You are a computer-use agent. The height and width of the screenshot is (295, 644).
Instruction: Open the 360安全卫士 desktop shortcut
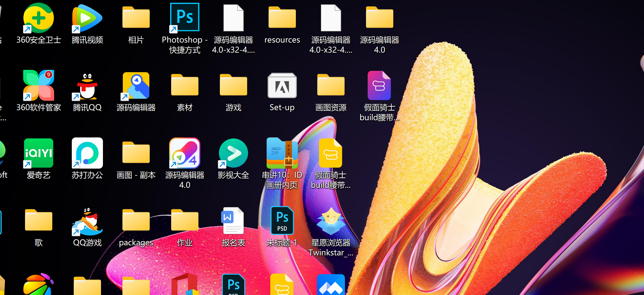[39, 18]
